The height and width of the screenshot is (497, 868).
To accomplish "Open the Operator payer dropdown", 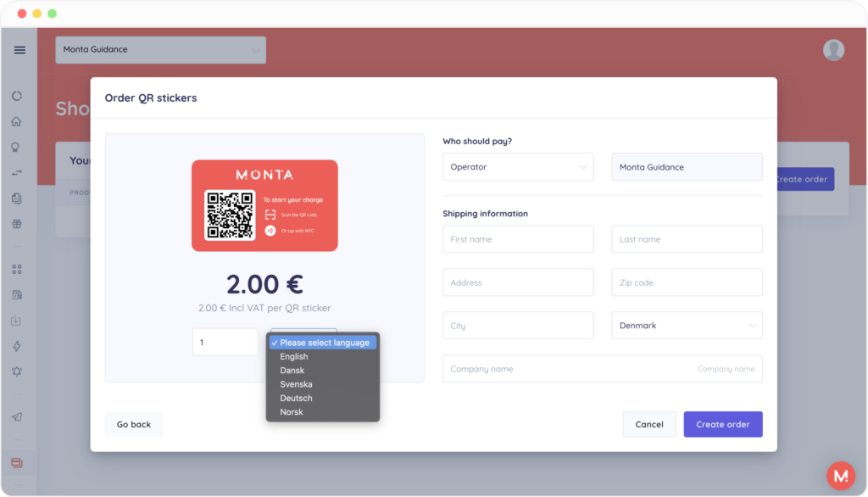I will (x=518, y=167).
